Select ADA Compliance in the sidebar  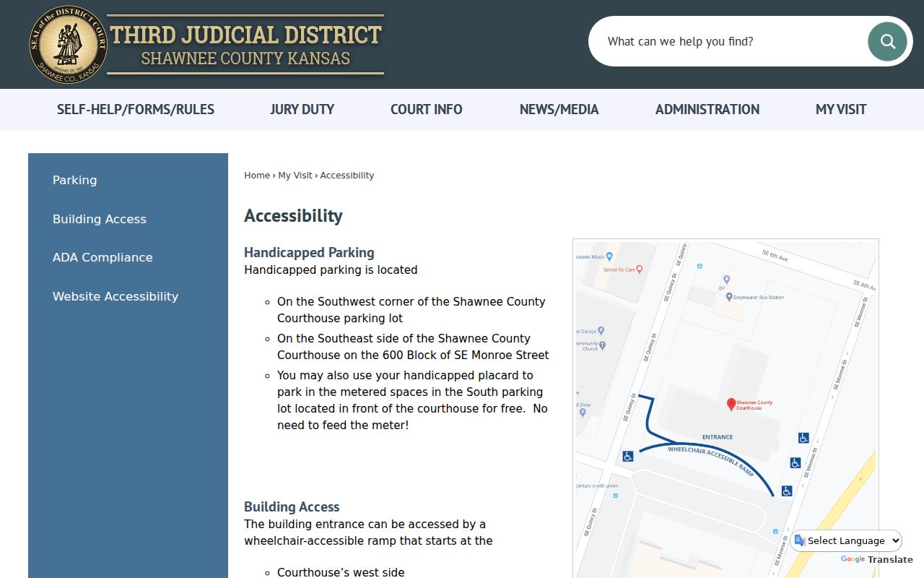click(x=103, y=257)
